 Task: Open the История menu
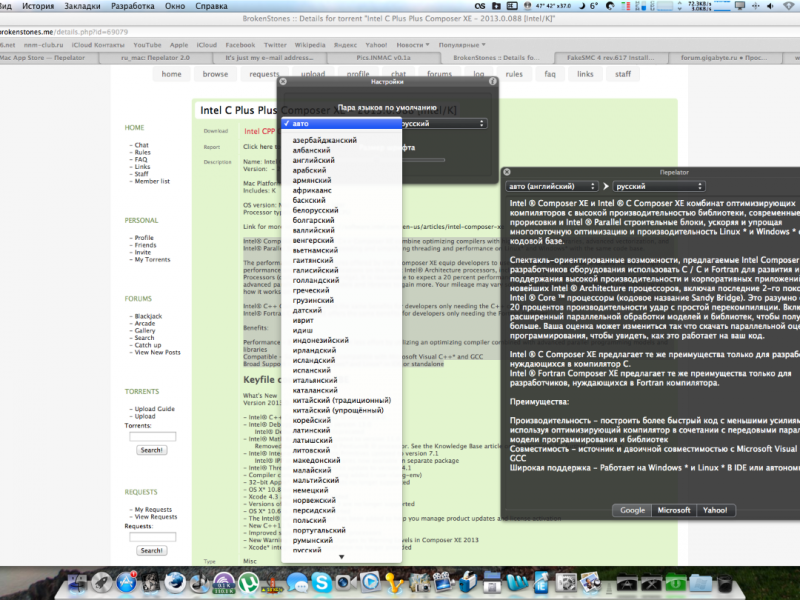tap(38, 6)
